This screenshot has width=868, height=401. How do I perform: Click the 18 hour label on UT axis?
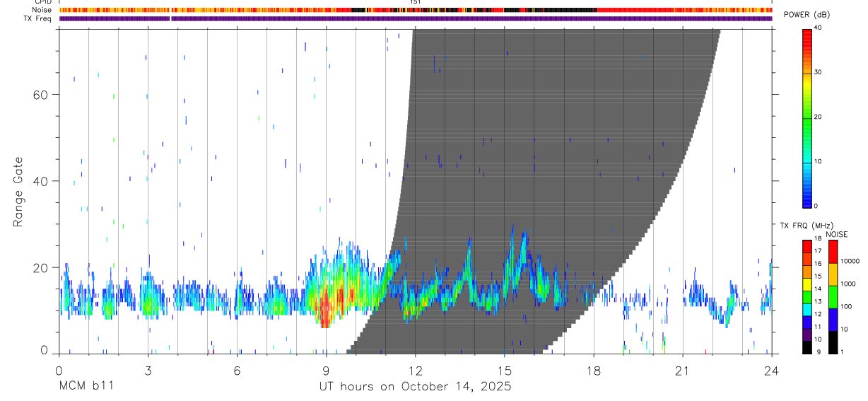tap(593, 371)
